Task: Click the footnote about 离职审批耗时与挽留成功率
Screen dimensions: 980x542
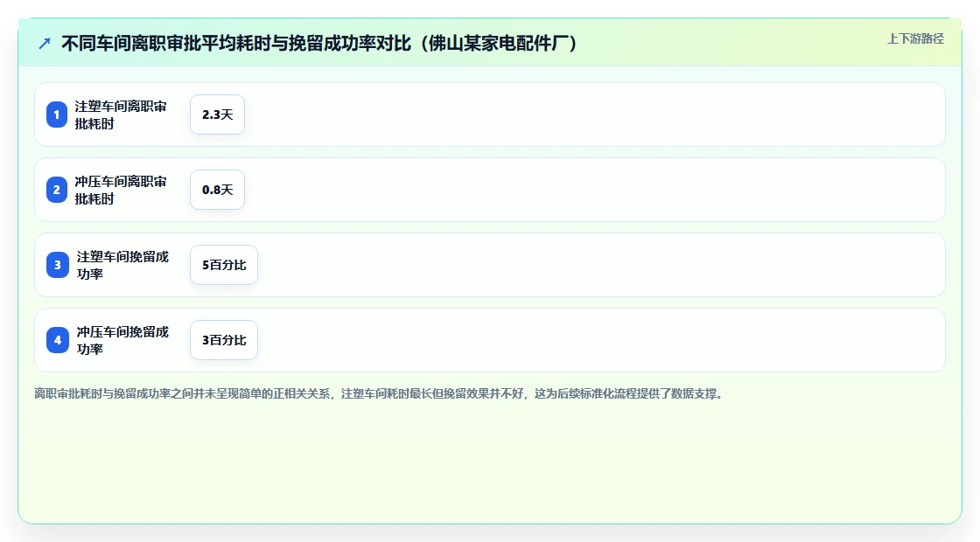Action: click(379, 394)
